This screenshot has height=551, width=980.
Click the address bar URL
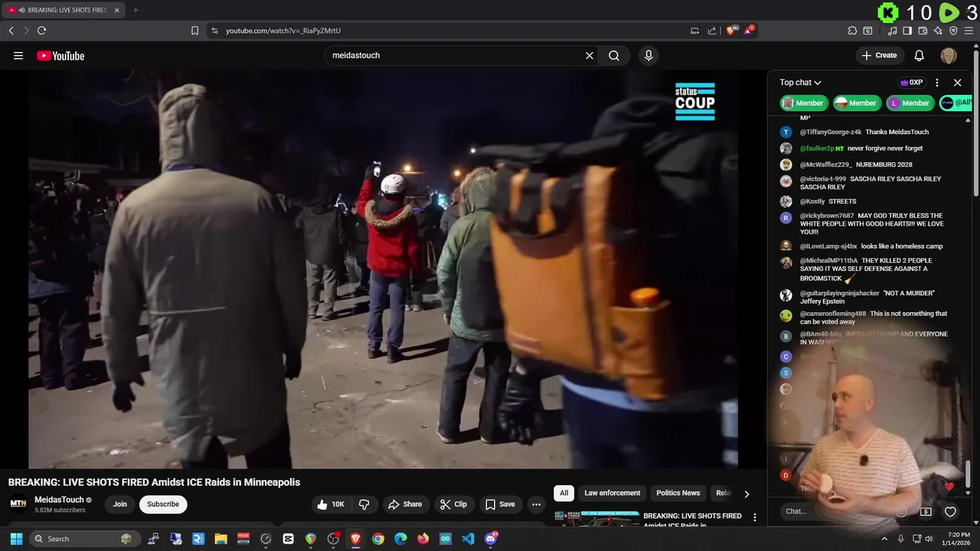click(x=283, y=31)
